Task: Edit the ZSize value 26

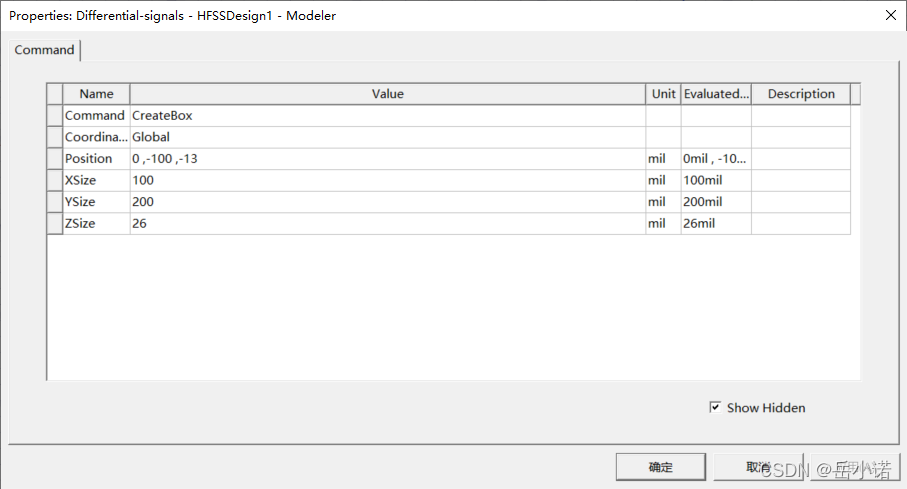Action: pos(388,223)
